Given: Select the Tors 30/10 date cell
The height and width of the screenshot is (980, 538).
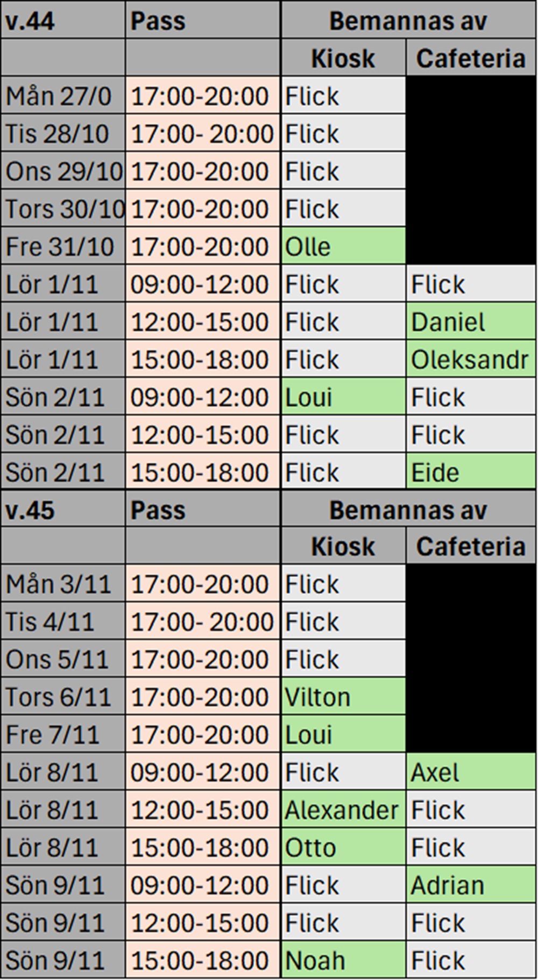Looking at the screenshot, I should coord(63,209).
